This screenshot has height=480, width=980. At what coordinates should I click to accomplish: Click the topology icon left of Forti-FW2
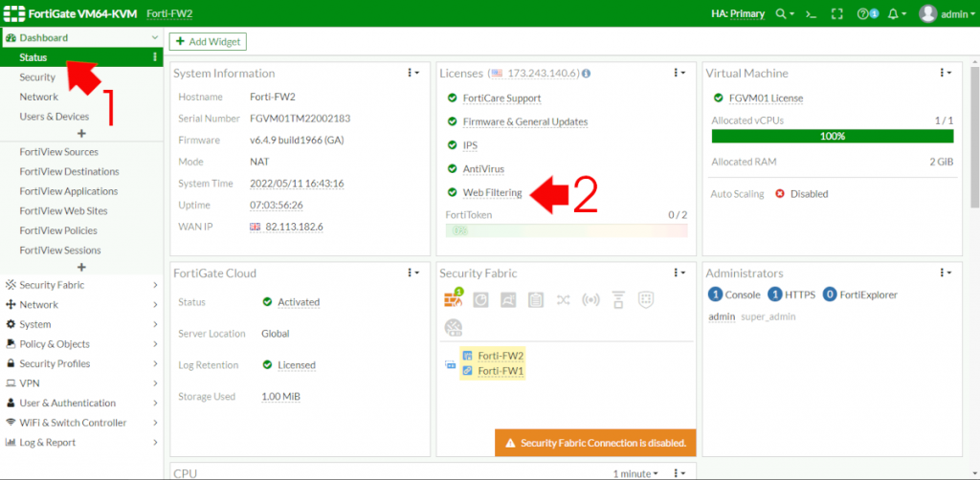(450, 364)
